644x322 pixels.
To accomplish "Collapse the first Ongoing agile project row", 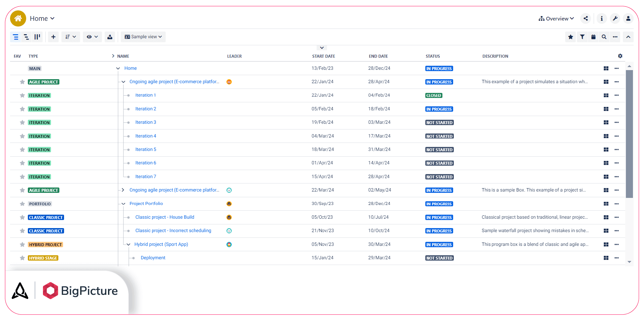I will pos(123,82).
